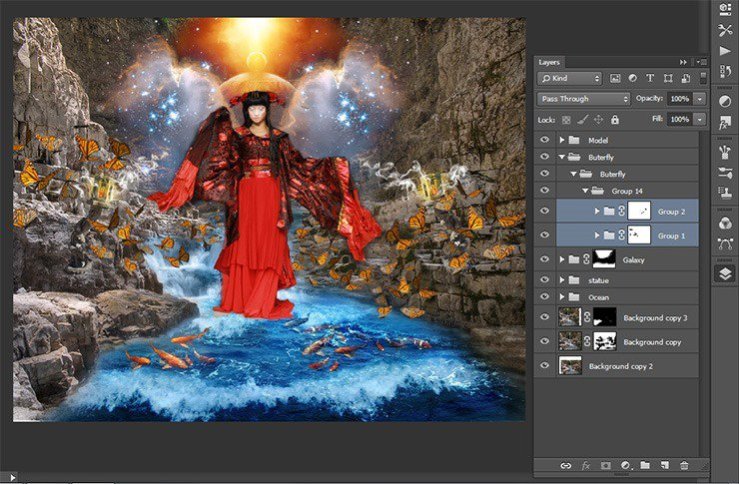Screen dimensions: 739x484
Task: Create a new layer icon
Action: coord(665,465)
